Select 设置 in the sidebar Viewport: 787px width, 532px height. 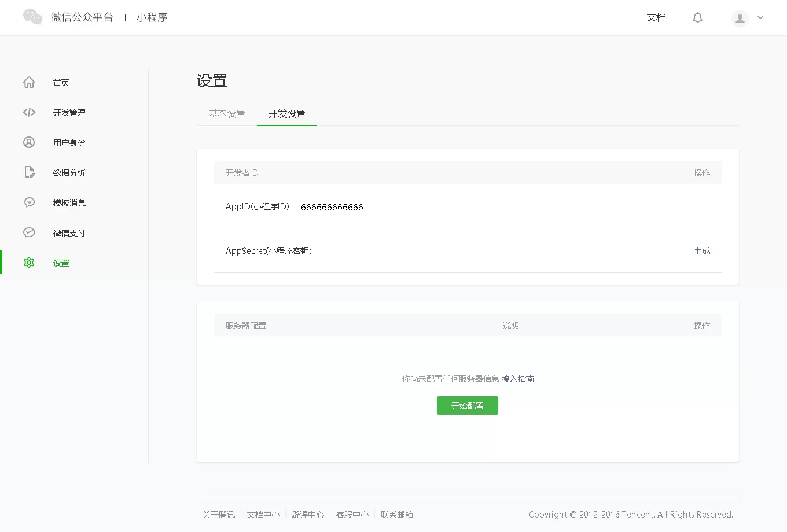coord(61,263)
